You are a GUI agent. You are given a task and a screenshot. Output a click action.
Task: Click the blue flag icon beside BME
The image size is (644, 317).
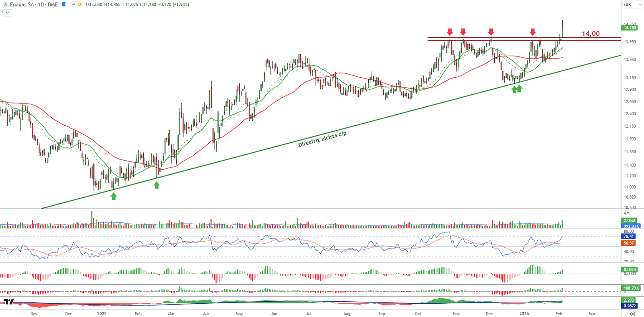pyautogui.click(x=64, y=4)
